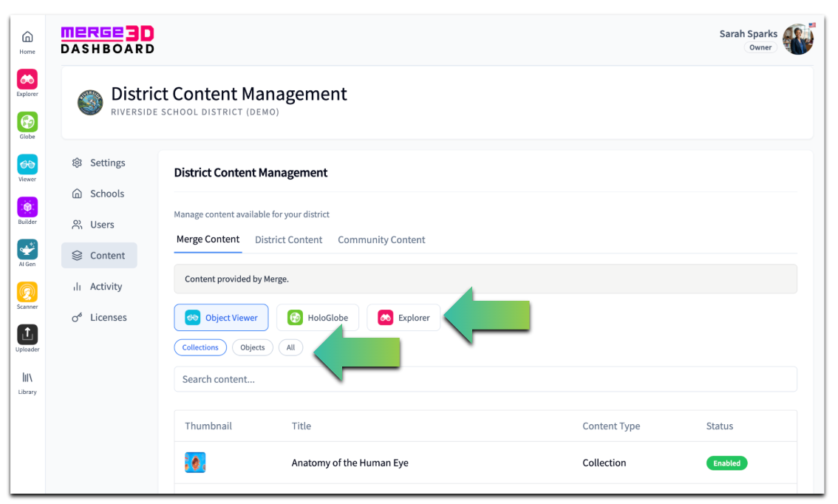The height and width of the screenshot is (504, 838).
Task: Click the Content Type column header
Action: (611, 426)
